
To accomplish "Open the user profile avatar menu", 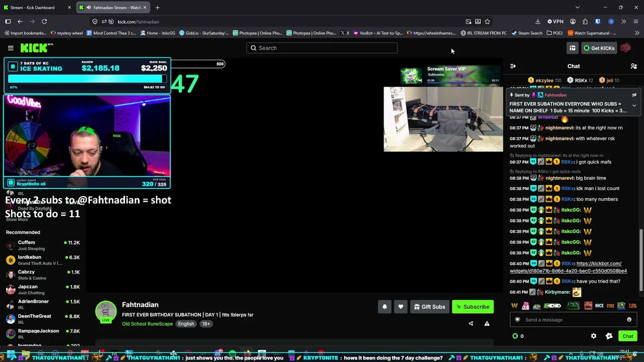I will 625,48.
